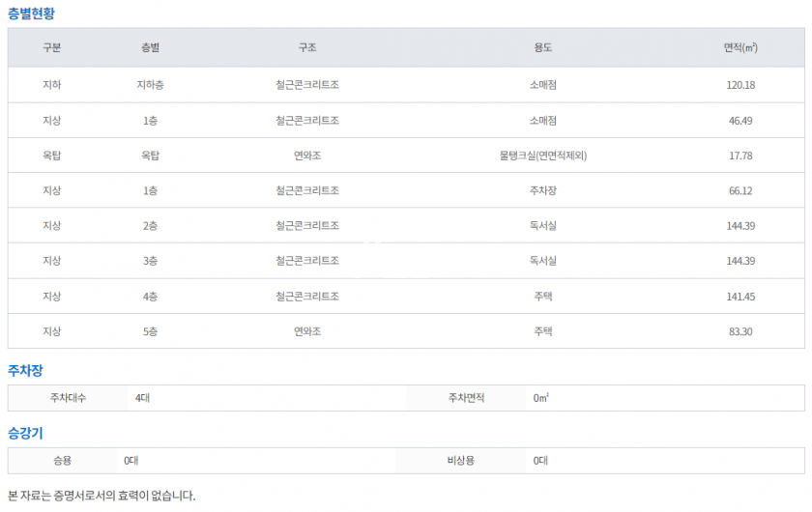Click the 4층 floor cell

[x=150, y=297]
